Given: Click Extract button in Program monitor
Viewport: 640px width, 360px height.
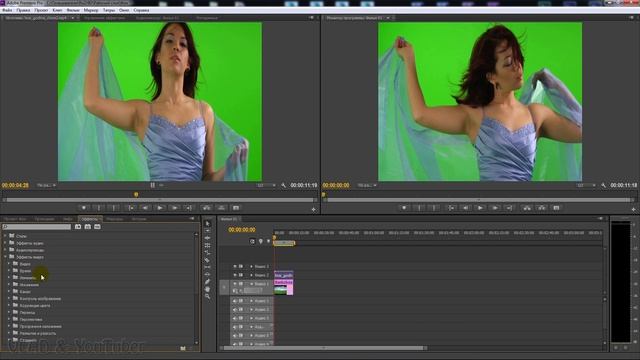Looking at the screenshot, I should 542,208.
